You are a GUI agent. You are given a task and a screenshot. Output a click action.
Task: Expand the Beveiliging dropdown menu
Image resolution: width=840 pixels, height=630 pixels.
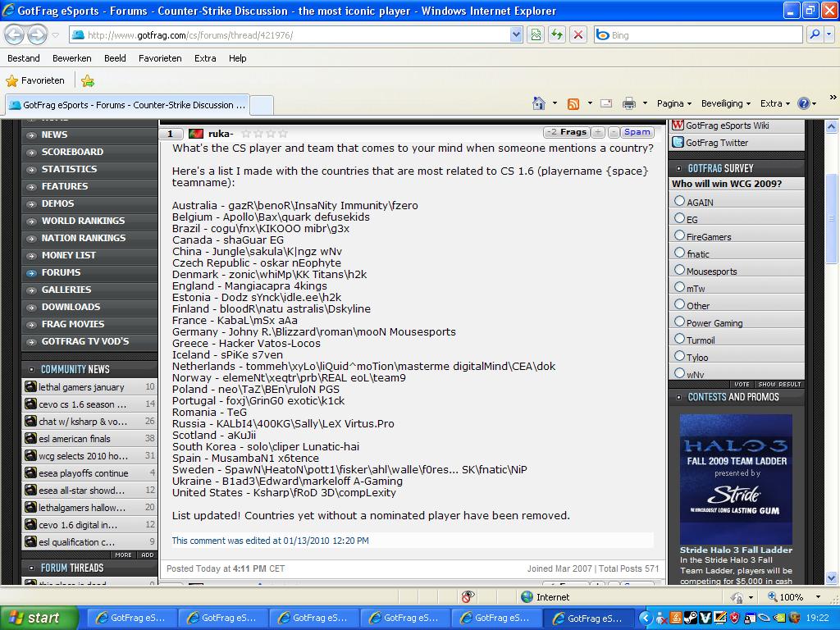click(726, 103)
